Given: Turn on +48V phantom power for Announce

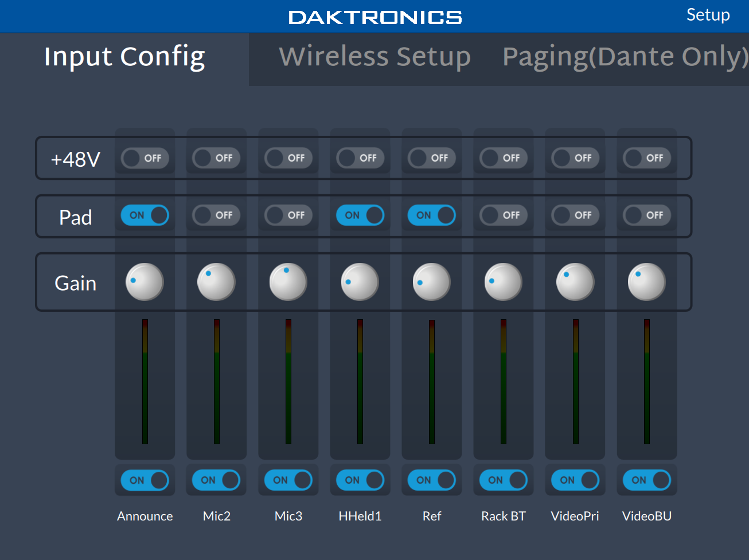Looking at the screenshot, I should (x=145, y=158).
